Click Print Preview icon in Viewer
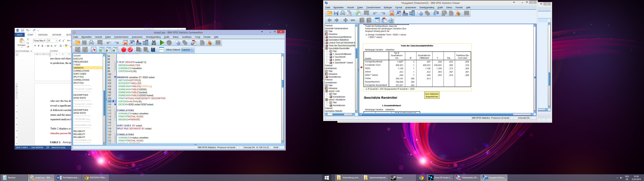Image resolution: width=644 pixels, height=181 pixels. (x=350, y=13)
